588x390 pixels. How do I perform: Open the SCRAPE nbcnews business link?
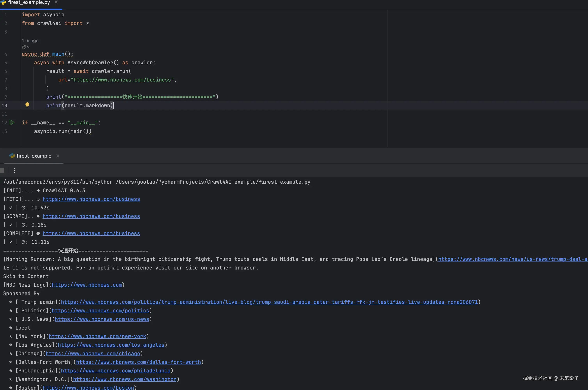pyautogui.click(x=91, y=216)
